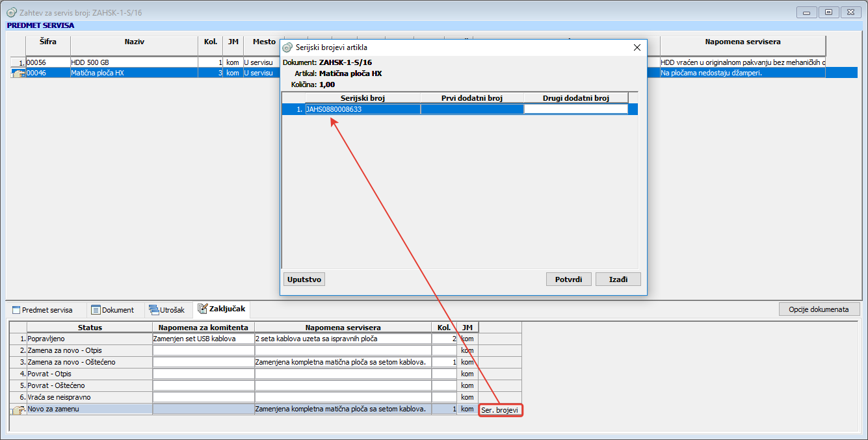Screen dimensions: 868x440
Task: Select the Utrošak tab
Action: 167,310
